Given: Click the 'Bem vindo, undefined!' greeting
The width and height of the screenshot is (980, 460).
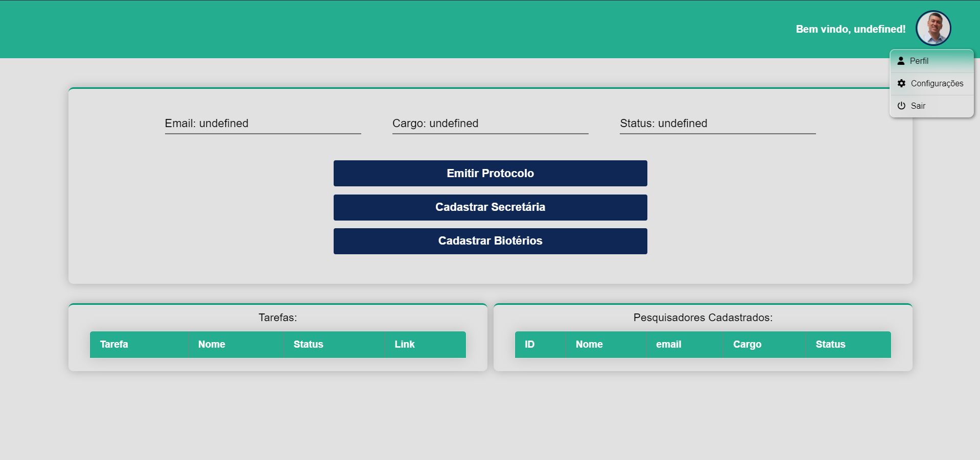Looking at the screenshot, I should [x=850, y=29].
